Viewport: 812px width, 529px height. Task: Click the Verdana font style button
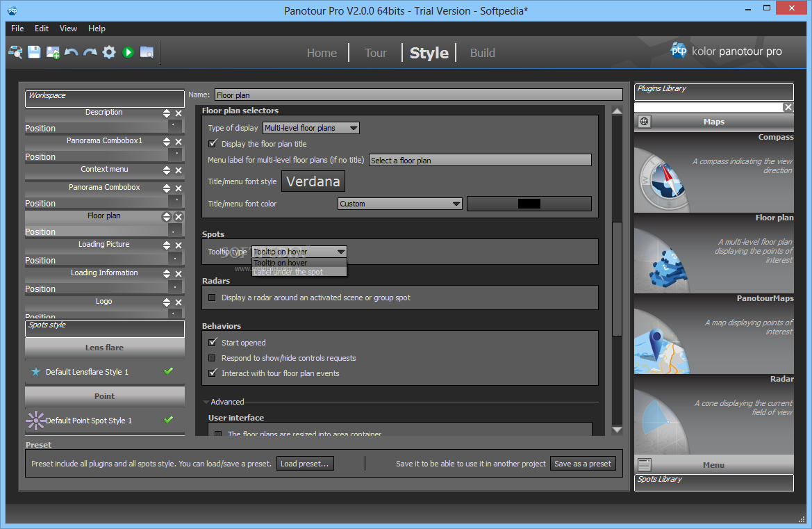[313, 181]
